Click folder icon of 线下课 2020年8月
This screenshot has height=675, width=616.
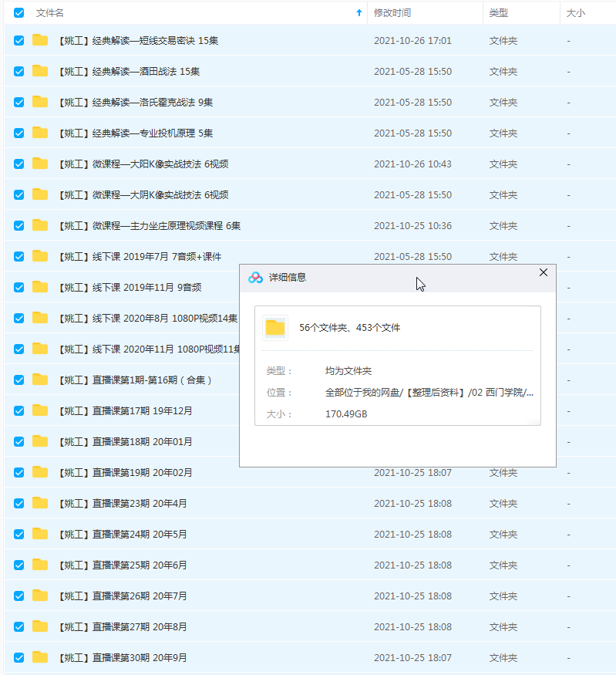[40, 318]
